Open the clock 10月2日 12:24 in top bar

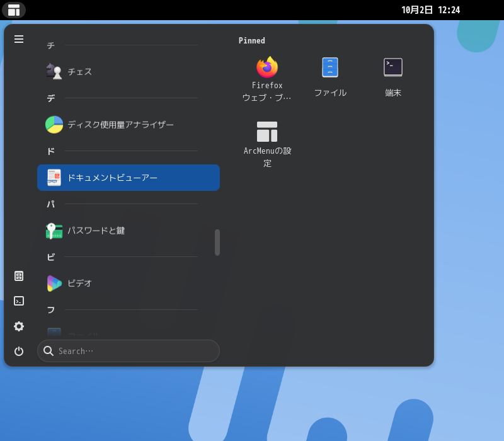tap(430, 10)
